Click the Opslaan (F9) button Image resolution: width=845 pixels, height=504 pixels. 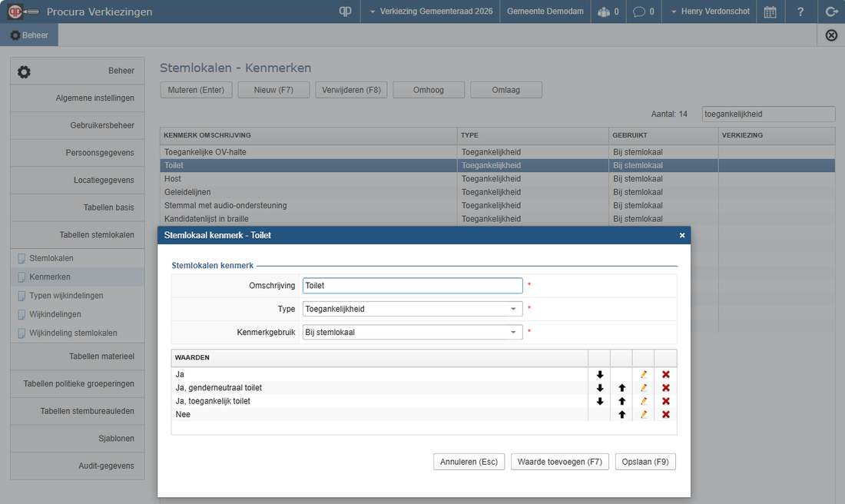tap(645, 462)
